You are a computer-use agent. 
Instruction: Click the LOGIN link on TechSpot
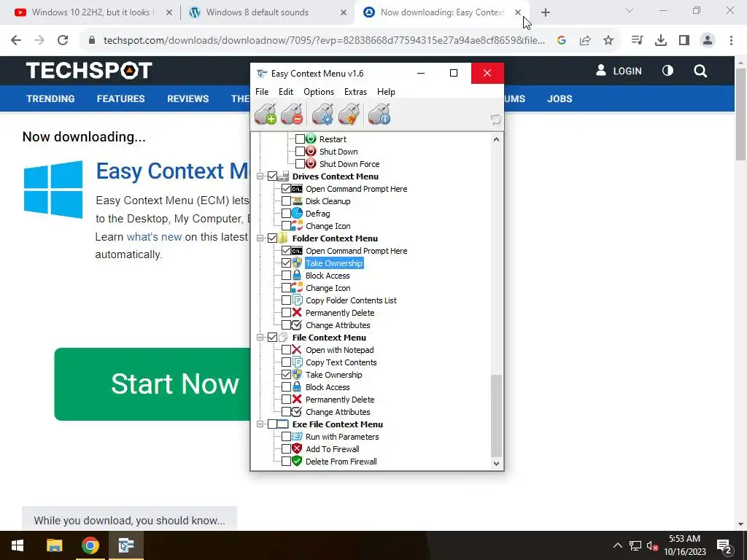619,71
